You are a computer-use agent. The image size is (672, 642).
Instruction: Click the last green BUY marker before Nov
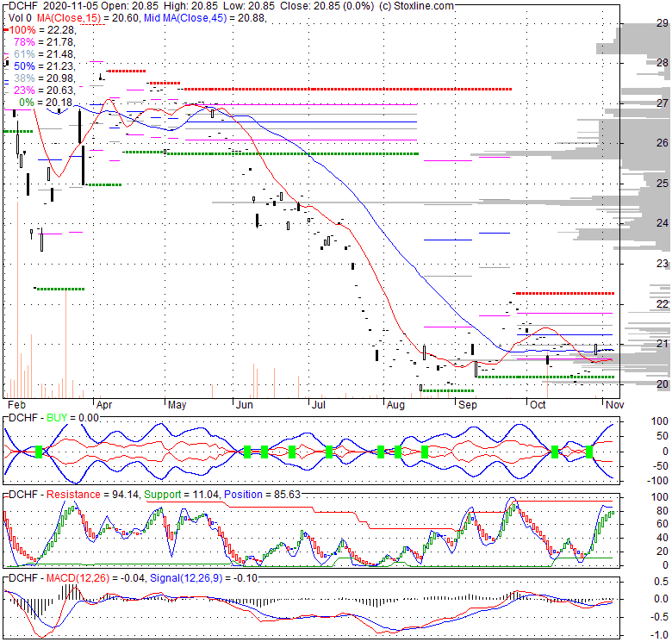pos(589,452)
